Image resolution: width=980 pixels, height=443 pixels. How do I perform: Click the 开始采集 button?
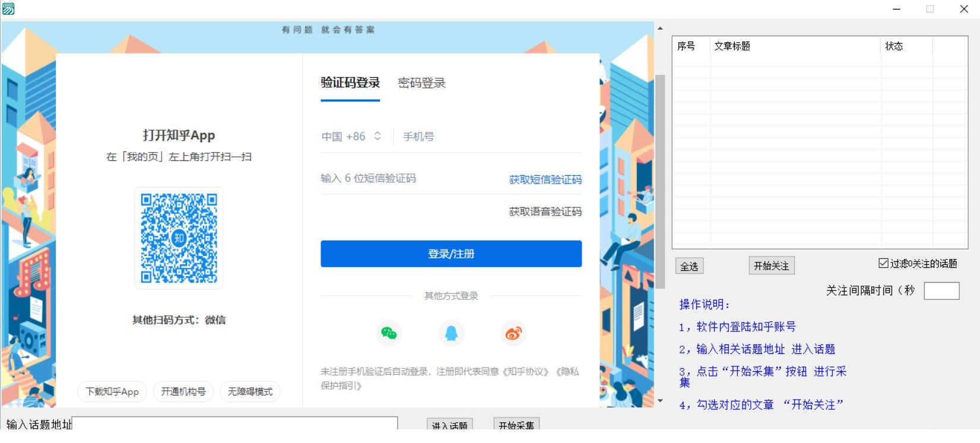tap(516, 424)
